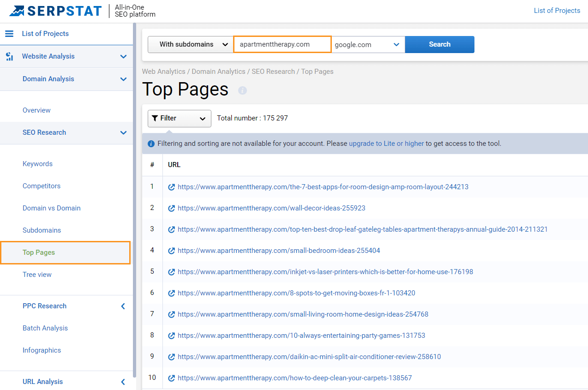Open the daikin-ac-mini-split review URL link

[x=309, y=357]
